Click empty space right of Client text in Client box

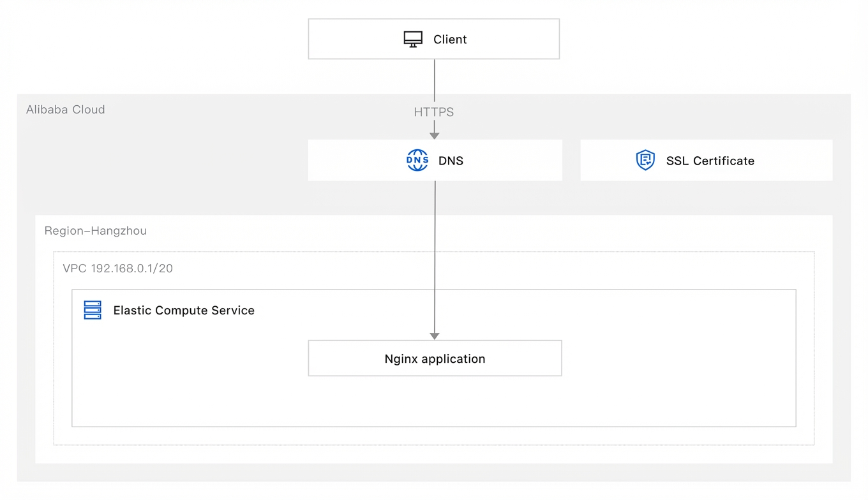tap(513, 40)
